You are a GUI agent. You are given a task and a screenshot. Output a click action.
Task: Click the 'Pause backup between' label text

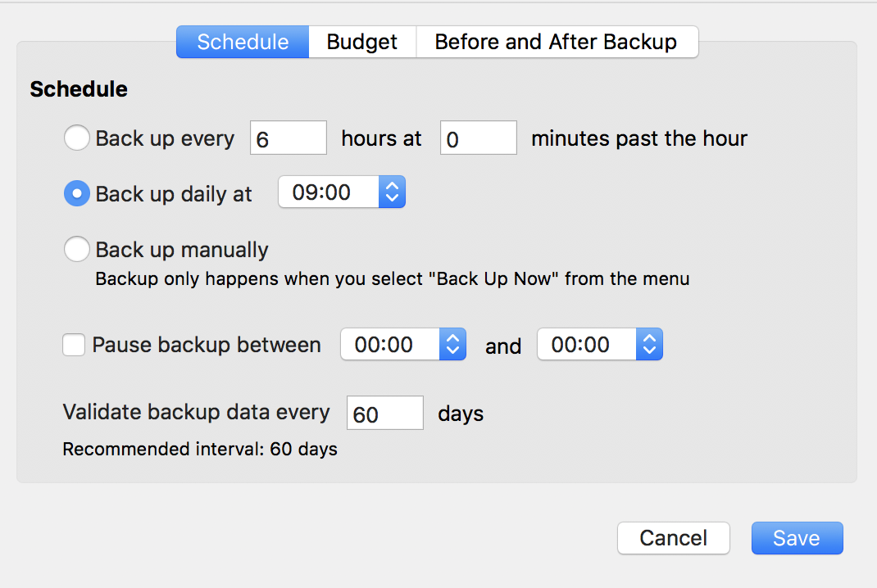click(207, 345)
